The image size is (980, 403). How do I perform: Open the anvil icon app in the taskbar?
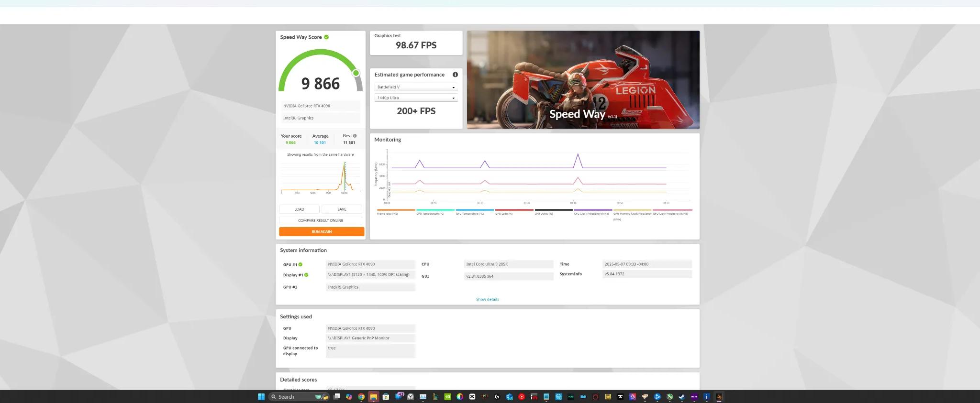pyautogui.click(x=620, y=397)
